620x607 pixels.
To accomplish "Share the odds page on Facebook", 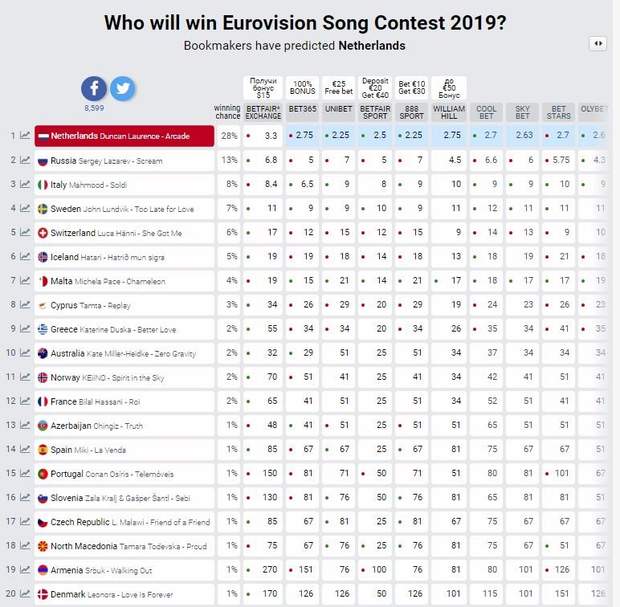I will [x=94, y=88].
